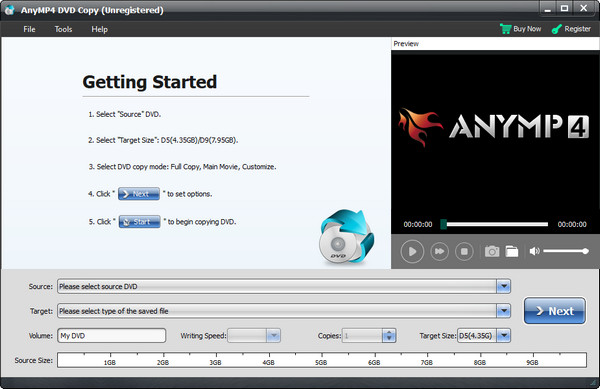This screenshot has height=389, width=600.
Task: Take a snapshot with camera icon
Action: (492, 251)
